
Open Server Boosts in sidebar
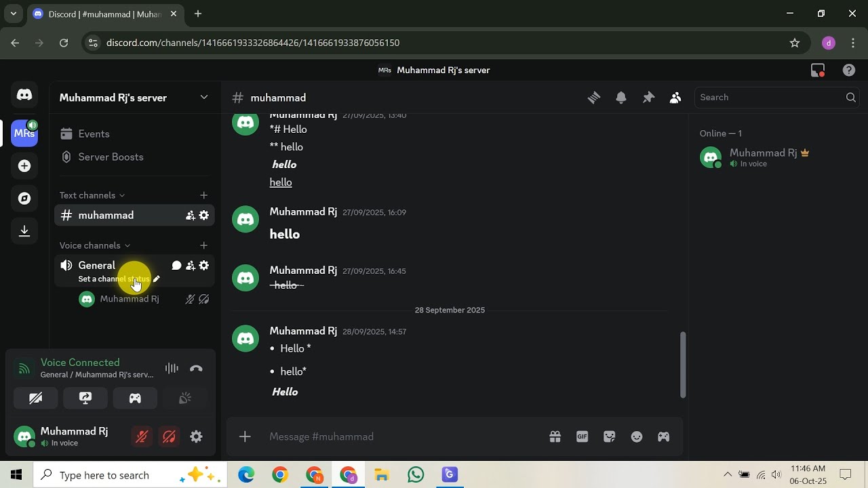(134, 157)
